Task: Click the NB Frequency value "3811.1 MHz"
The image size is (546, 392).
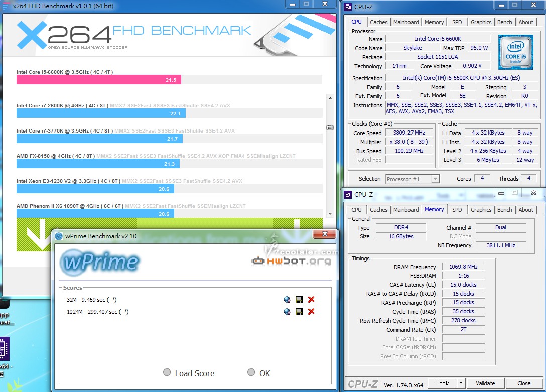Action: [x=501, y=245]
